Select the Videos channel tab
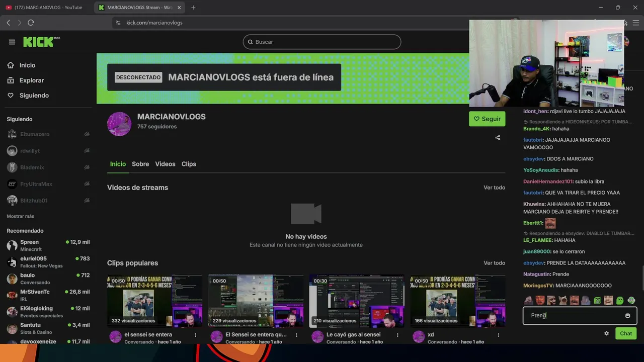Image resolution: width=644 pixels, height=362 pixels. point(165,164)
